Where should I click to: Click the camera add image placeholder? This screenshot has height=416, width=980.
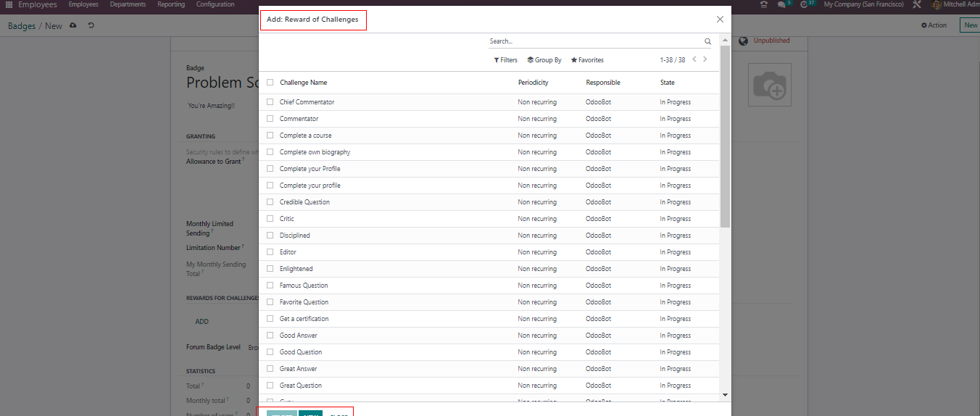pyautogui.click(x=769, y=86)
